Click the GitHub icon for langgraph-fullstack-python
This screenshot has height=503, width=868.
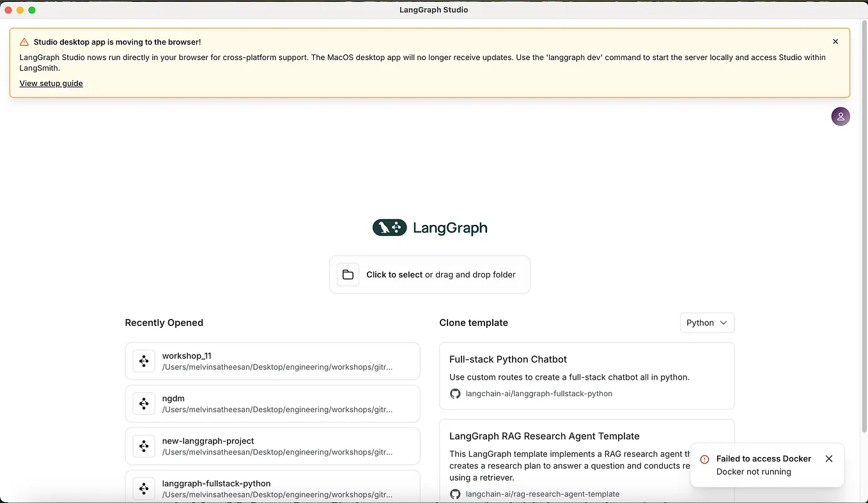[x=455, y=394]
